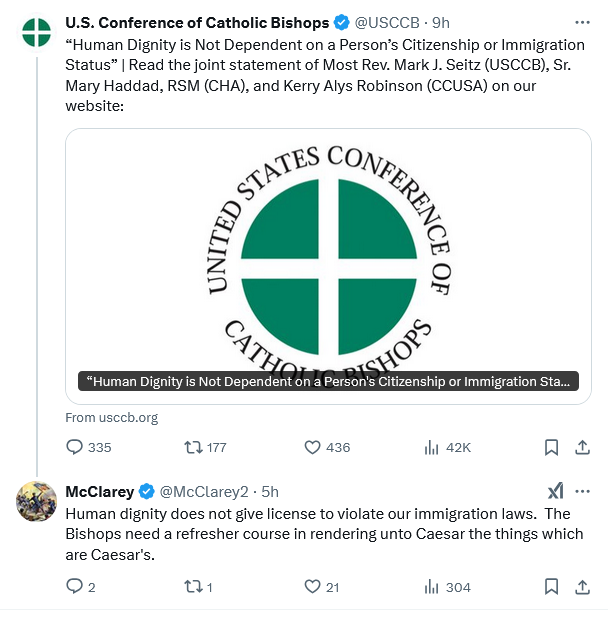Click the Grok icon on McClarey's reply
The height and width of the screenshot is (620, 609).
[x=555, y=491]
